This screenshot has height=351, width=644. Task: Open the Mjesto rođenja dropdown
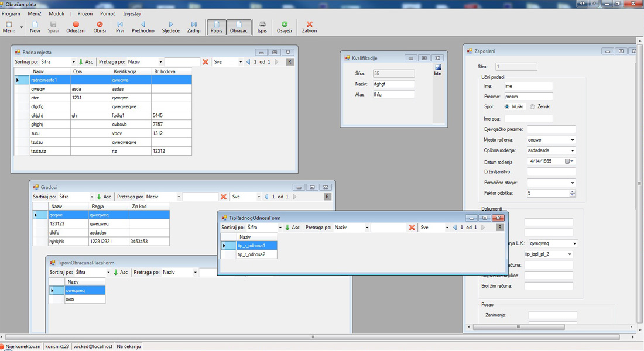[573, 140]
